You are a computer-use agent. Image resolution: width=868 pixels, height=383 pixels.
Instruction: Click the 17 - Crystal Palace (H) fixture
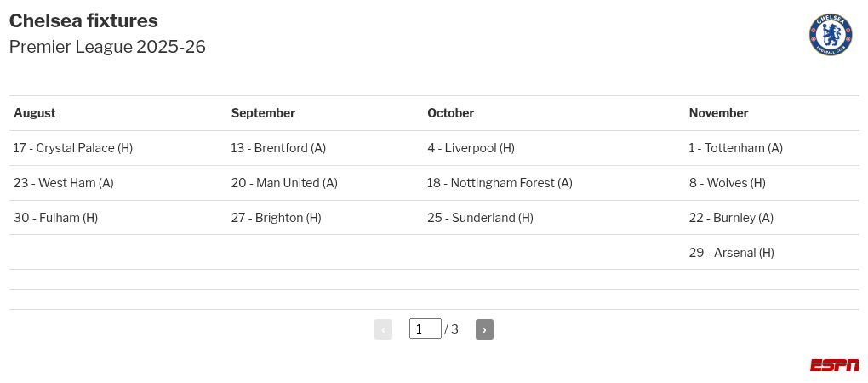point(73,148)
